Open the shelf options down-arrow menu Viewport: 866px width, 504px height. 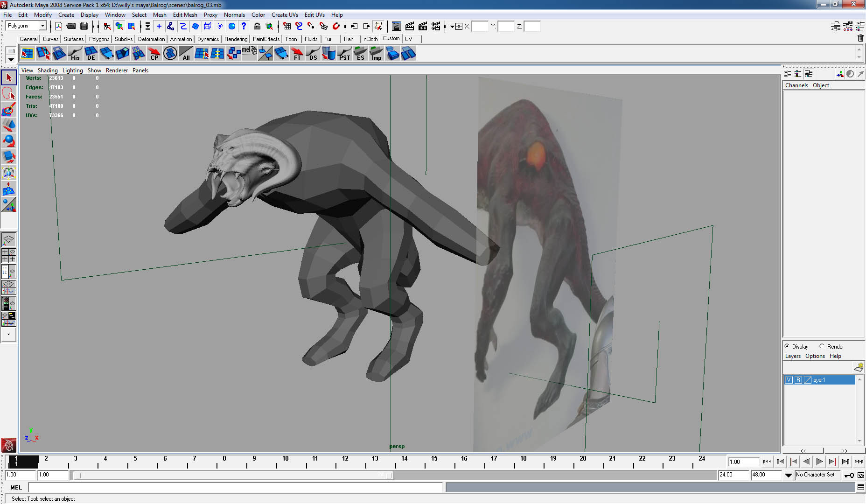(x=11, y=60)
